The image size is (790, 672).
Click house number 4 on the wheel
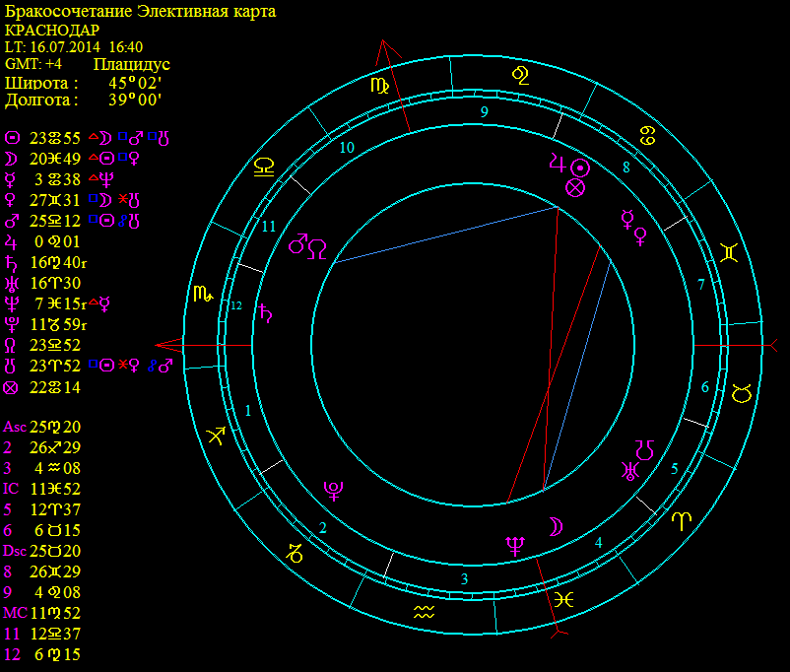pos(599,543)
